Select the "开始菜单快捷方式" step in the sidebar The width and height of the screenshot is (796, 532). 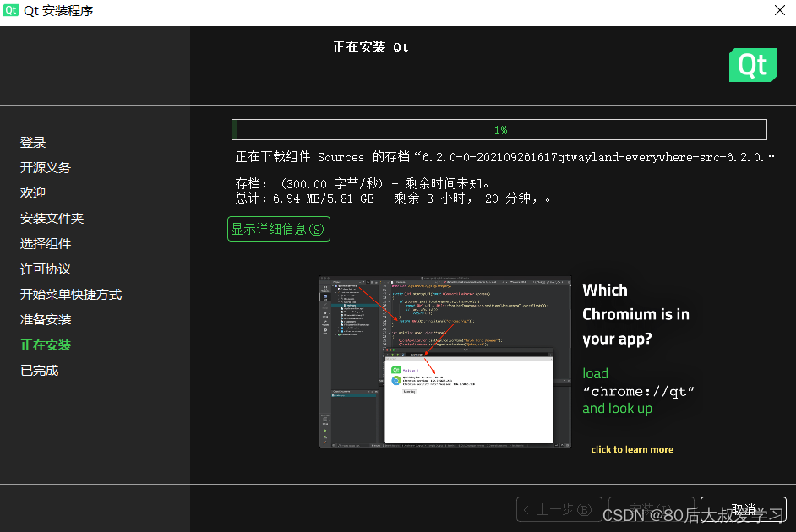(x=70, y=294)
